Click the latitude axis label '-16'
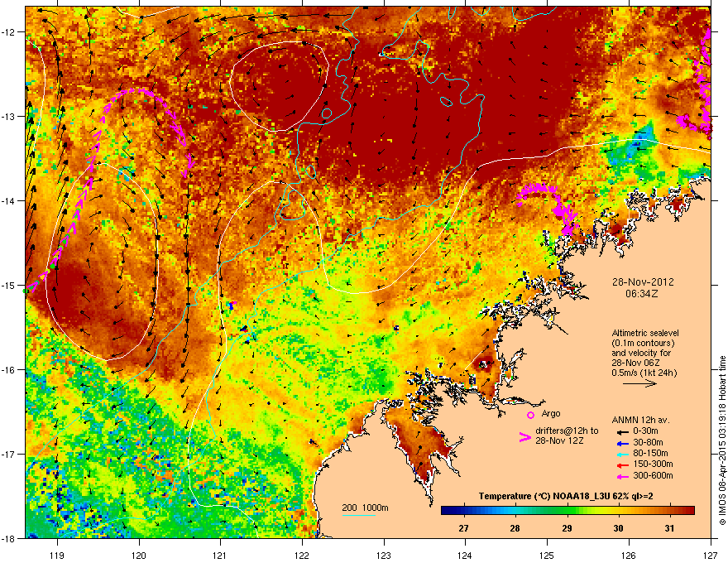The image size is (728, 563). pos(9,370)
